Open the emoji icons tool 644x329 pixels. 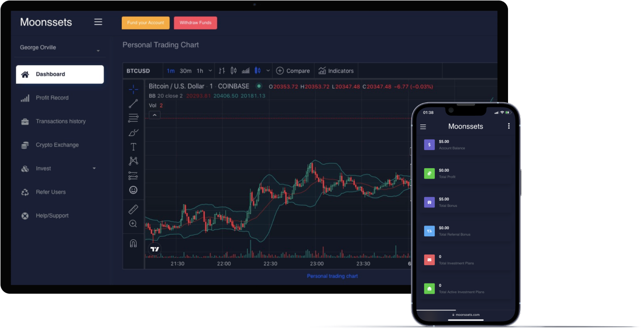coord(133,190)
